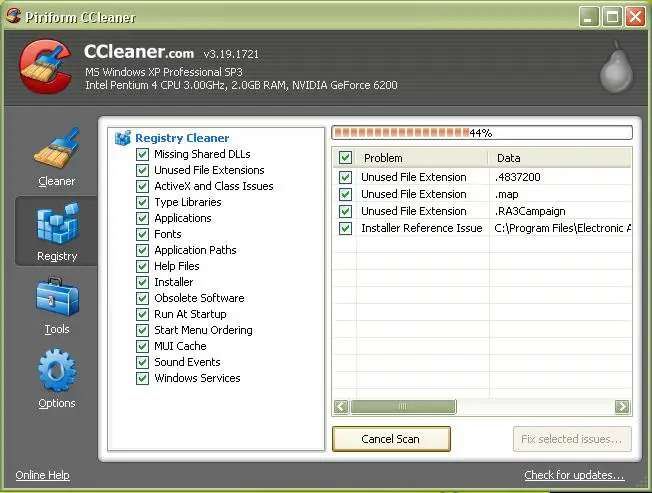This screenshot has width=652, height=493.
Task: Uncheck the Installer Reference Issue row
Action: pos(345,229)
